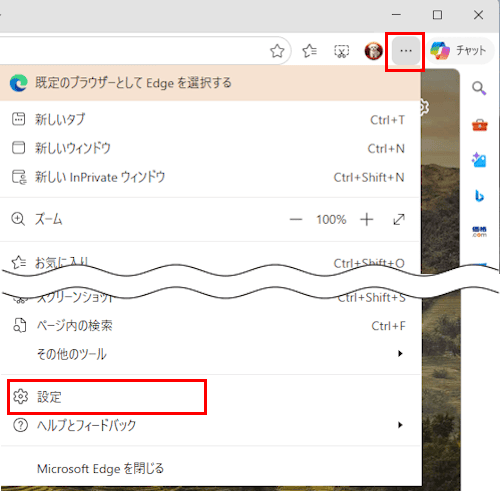Click the 100% zoom value

click(331, 220)
